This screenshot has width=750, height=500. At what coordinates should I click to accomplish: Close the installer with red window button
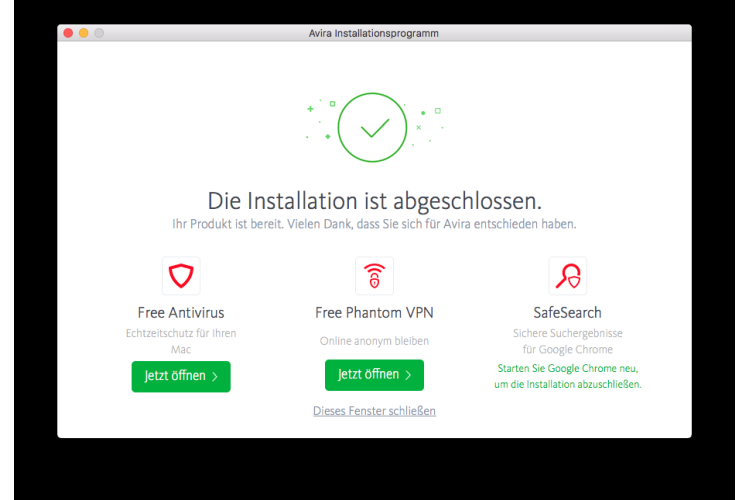pyautogui.click(x=68, y=33)
